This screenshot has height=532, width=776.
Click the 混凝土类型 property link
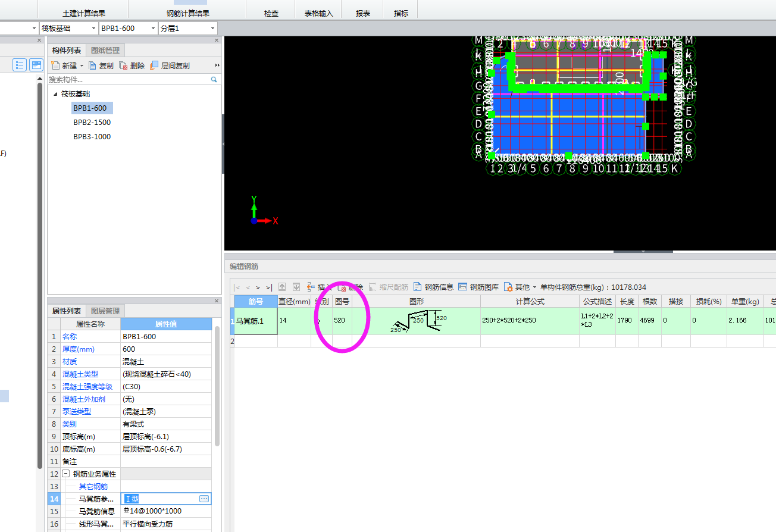pos(80,374)
